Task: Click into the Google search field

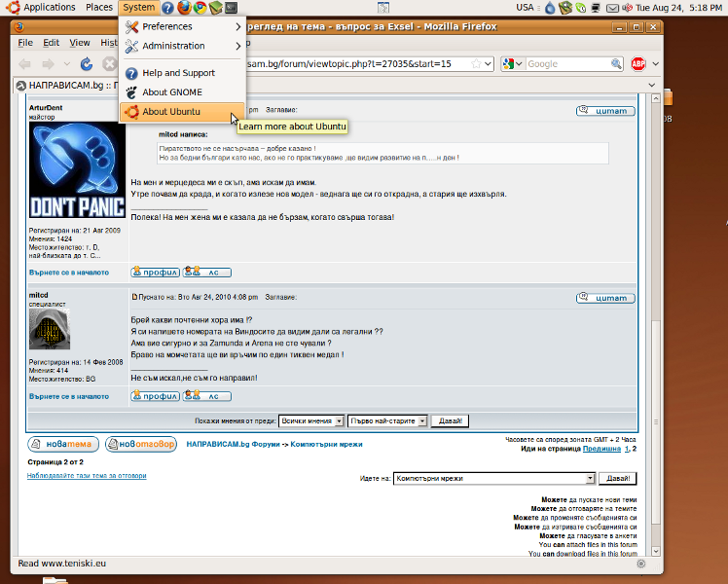Action: pos(567,64)
